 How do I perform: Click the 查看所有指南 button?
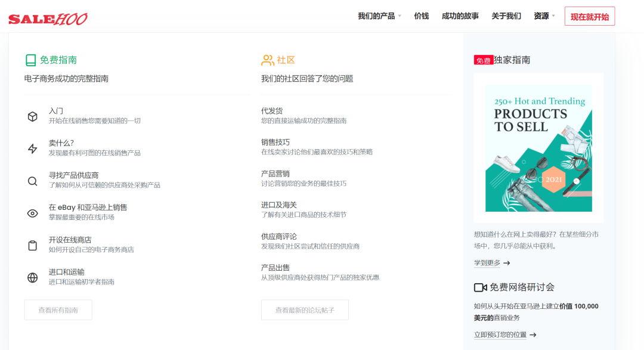click(x=58, y=309)
